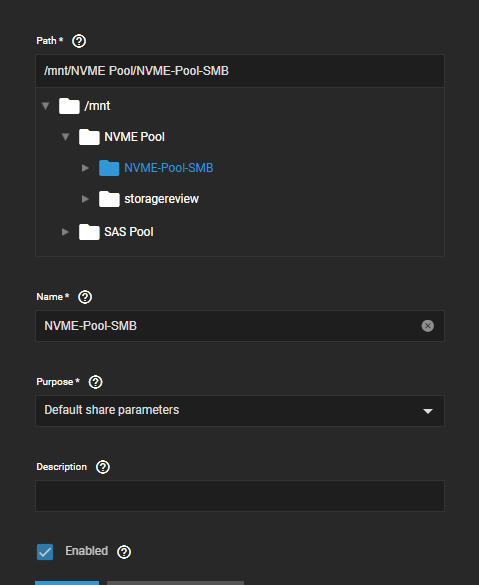Open the Name field help icon
Screen dimensions: 479x585
[85, 297]
